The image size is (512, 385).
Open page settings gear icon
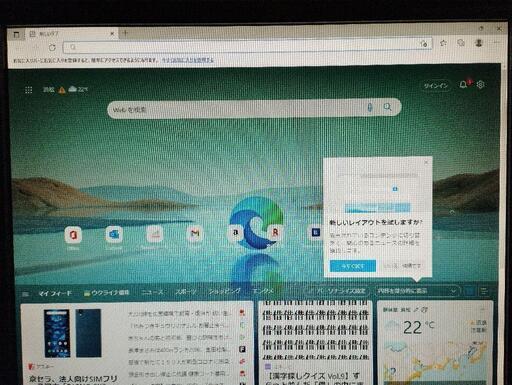(x=480, y=85)
